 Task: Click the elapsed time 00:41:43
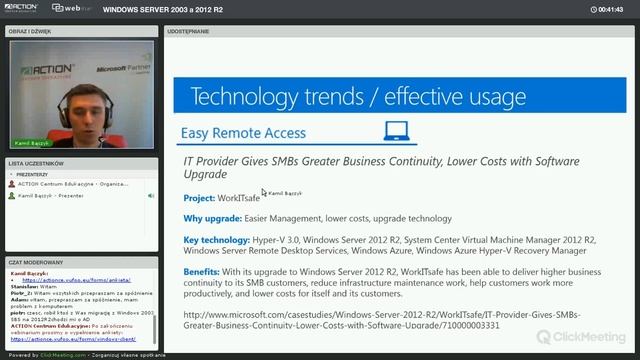click(611, 9)
